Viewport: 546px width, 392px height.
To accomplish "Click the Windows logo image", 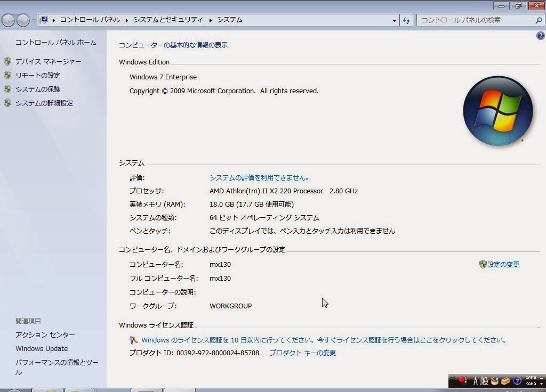I will tap(498, 111).
